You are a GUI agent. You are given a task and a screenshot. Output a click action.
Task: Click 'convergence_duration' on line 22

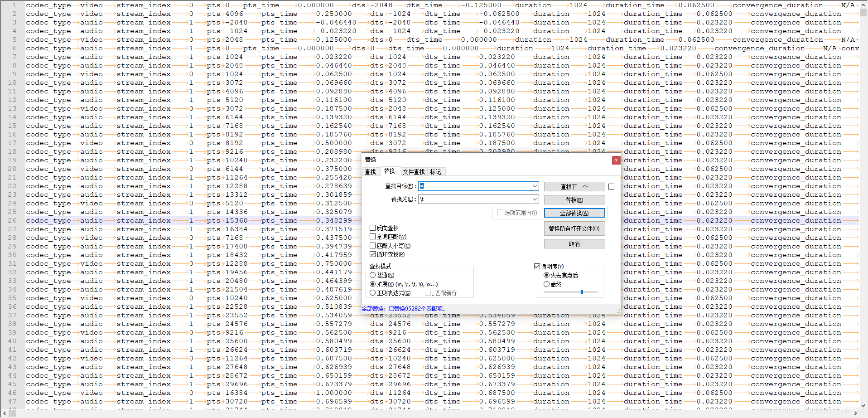[796, 186]
